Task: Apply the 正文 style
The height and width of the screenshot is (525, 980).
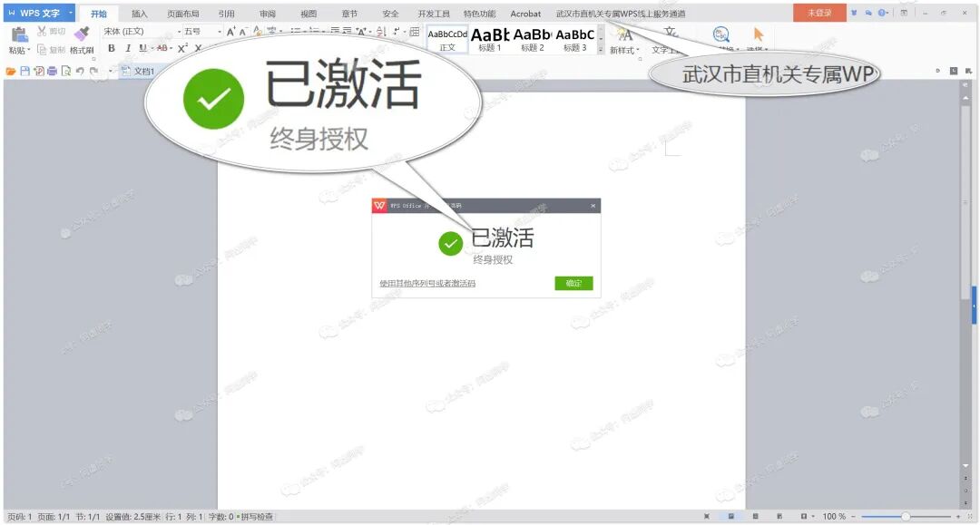Action: 447,40
